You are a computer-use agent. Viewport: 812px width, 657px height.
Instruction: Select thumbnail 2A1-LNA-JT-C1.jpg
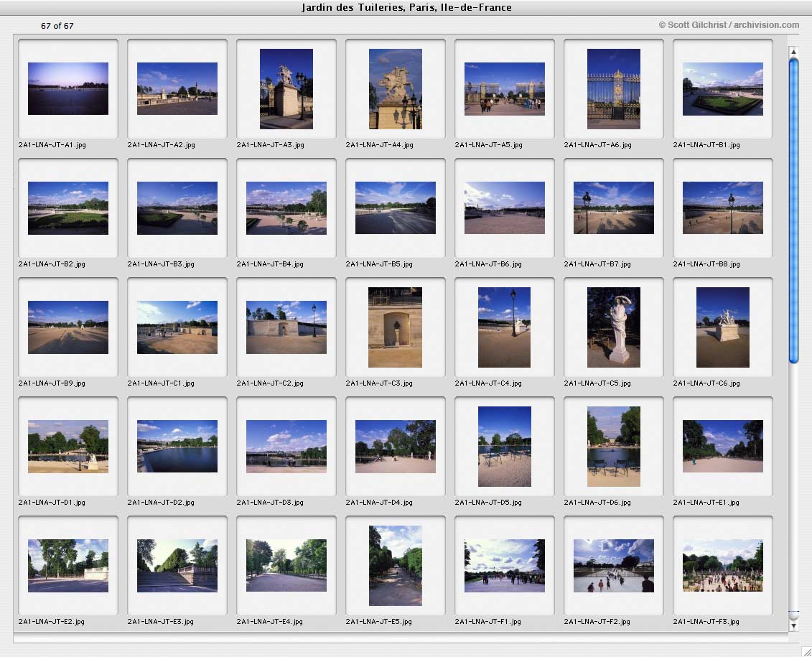pyautogui.click(x=177, y=327)
